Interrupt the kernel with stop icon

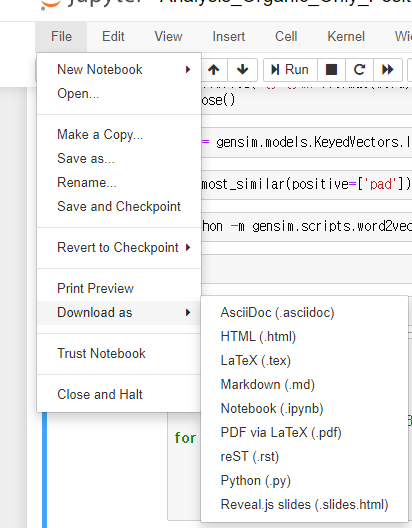pyautogui.click(x=331, y=70)
